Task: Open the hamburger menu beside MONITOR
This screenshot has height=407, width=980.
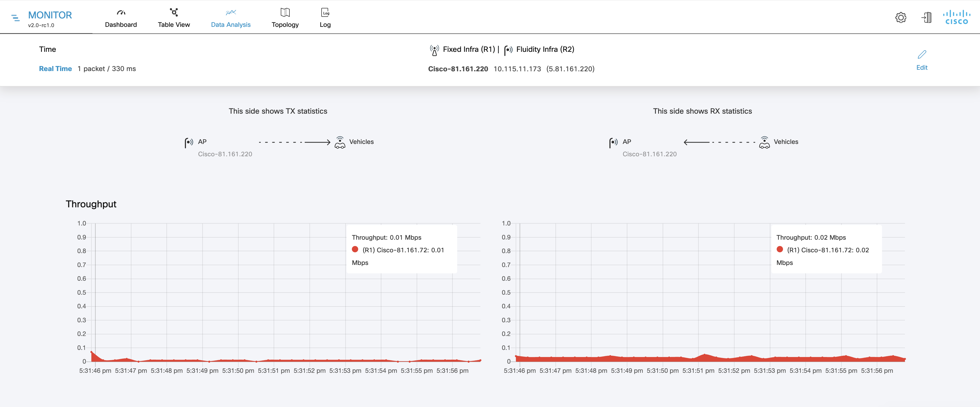Action: coord(16,17)
